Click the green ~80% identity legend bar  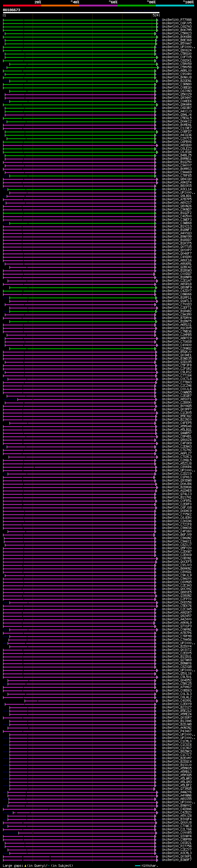tap(137, 6)
